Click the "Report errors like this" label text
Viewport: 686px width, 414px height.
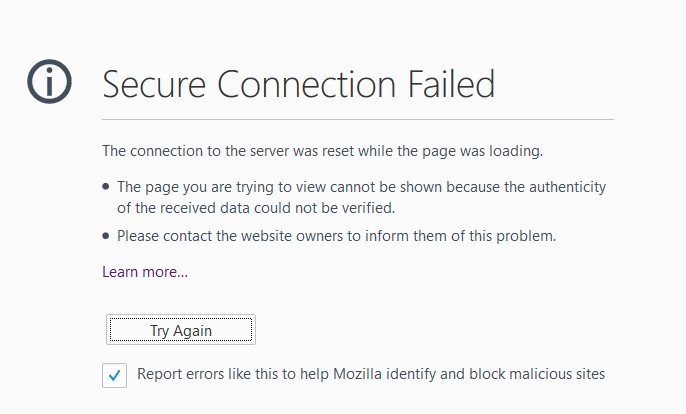tap(212, 375)
